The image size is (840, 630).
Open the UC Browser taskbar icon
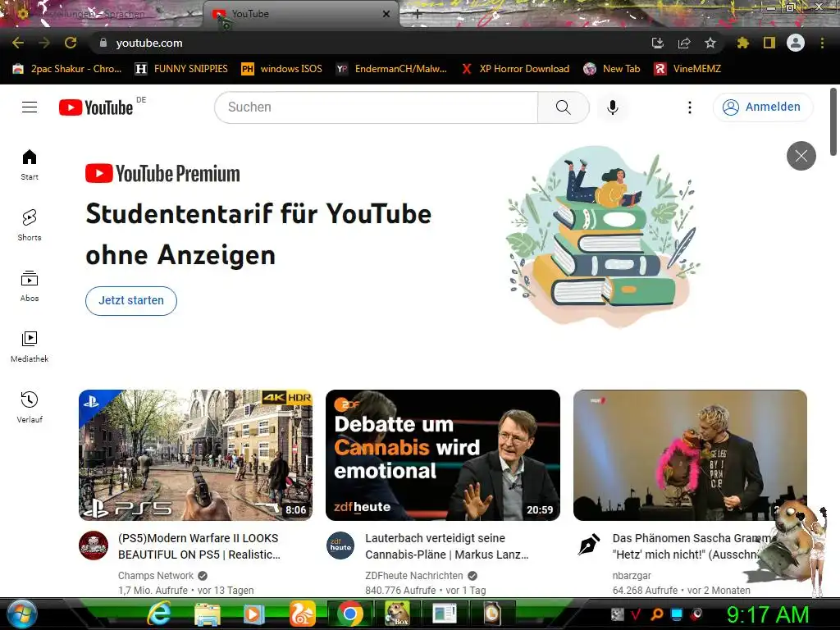click(x=303, y=614)
